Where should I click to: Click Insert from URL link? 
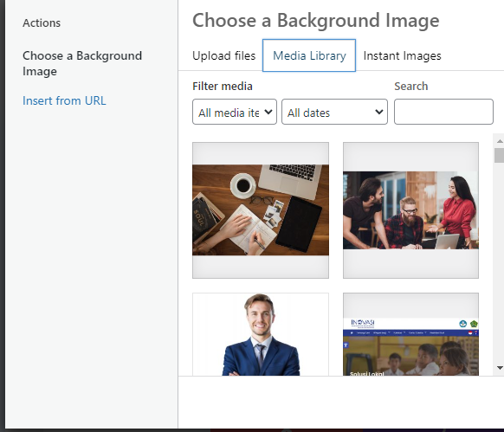coord(64,100)
